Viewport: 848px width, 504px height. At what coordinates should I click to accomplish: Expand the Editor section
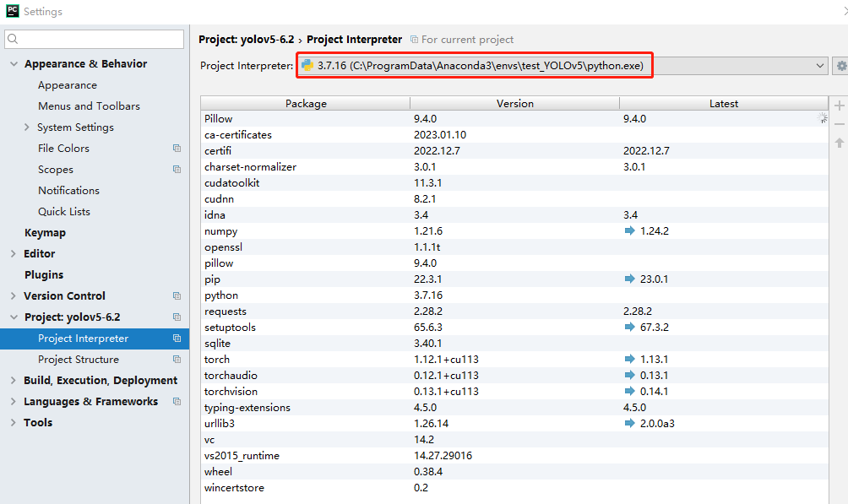13,253
